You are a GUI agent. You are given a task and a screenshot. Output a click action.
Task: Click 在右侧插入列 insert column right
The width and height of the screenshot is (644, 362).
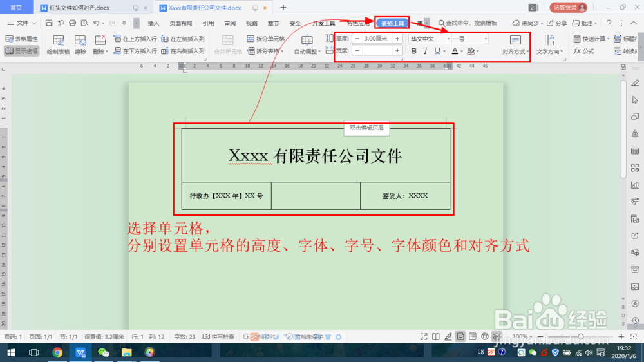point(183,51)
